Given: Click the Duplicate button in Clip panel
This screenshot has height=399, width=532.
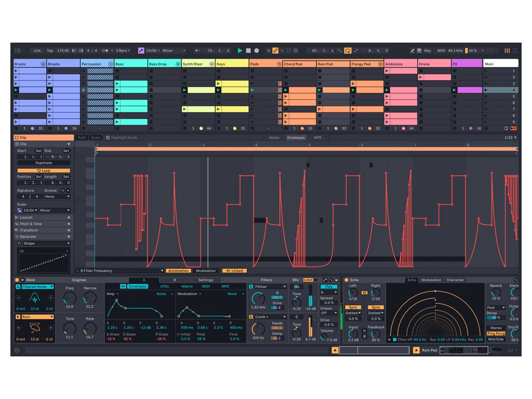Looking at the screenshot, I should click(x=44, y=163).
